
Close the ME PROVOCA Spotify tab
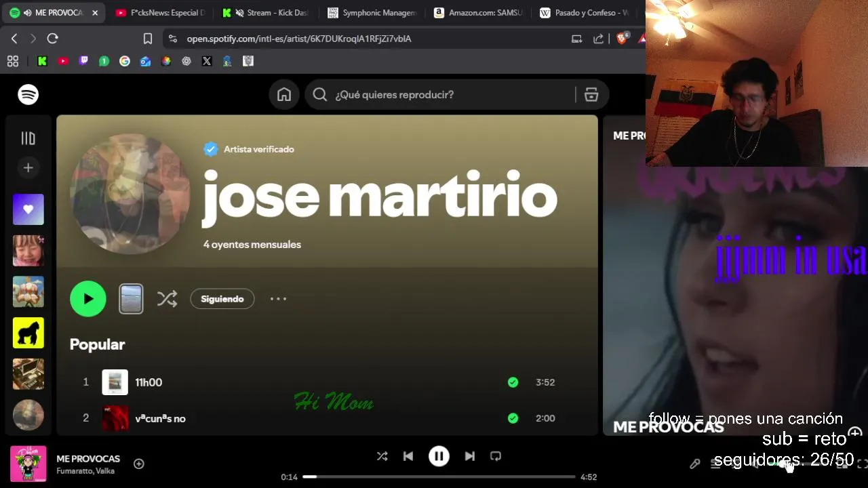click(x=95, y=13)
